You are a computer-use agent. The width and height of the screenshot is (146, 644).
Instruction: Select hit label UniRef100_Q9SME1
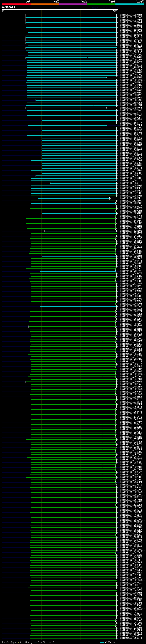point(131,191)
